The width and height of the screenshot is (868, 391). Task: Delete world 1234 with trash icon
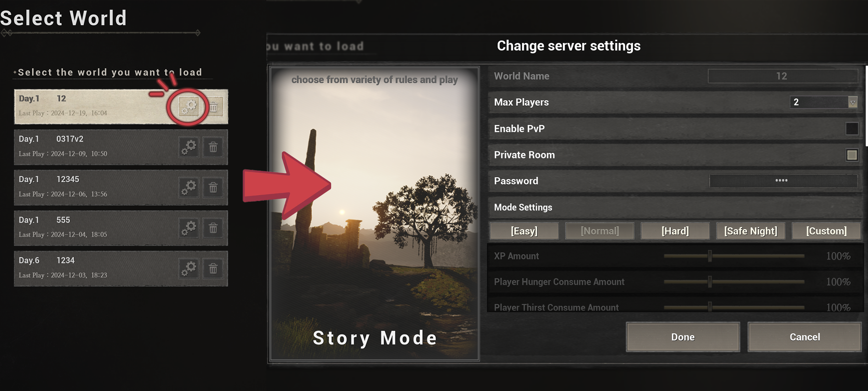(213, 269)
